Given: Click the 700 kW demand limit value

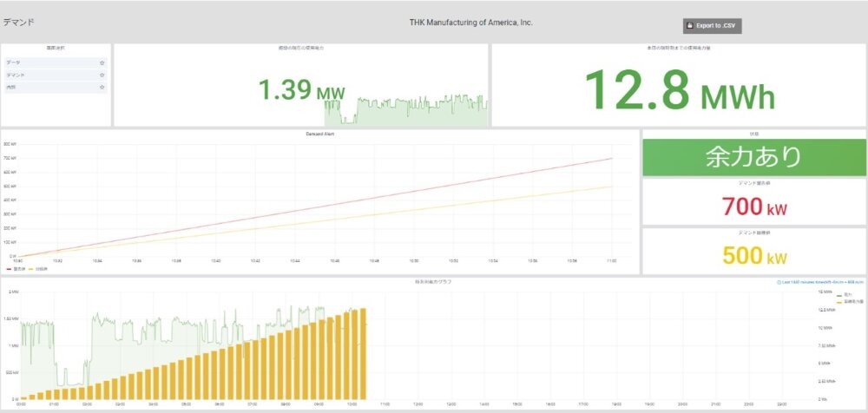Looking at the screenshot, I should click(x=753, y=206).
